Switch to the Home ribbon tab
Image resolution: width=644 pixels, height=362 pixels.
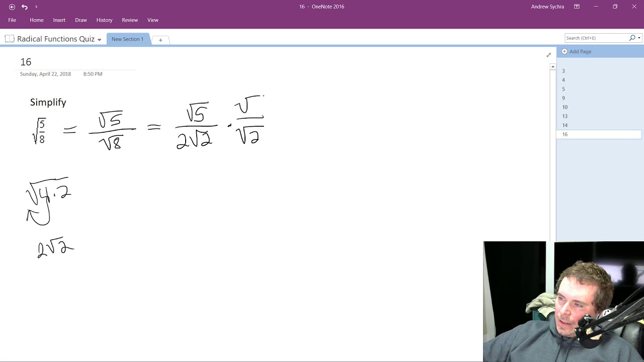tap(37, 20)
